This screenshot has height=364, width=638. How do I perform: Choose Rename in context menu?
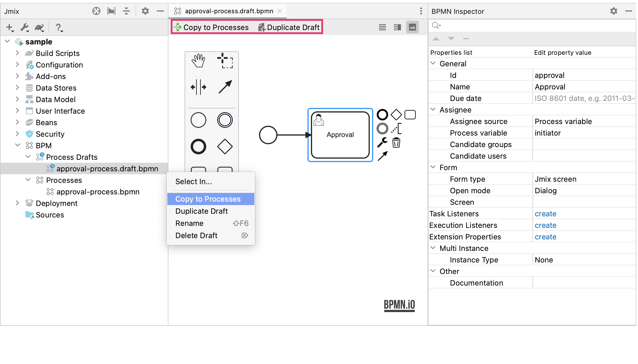point(211,223)
